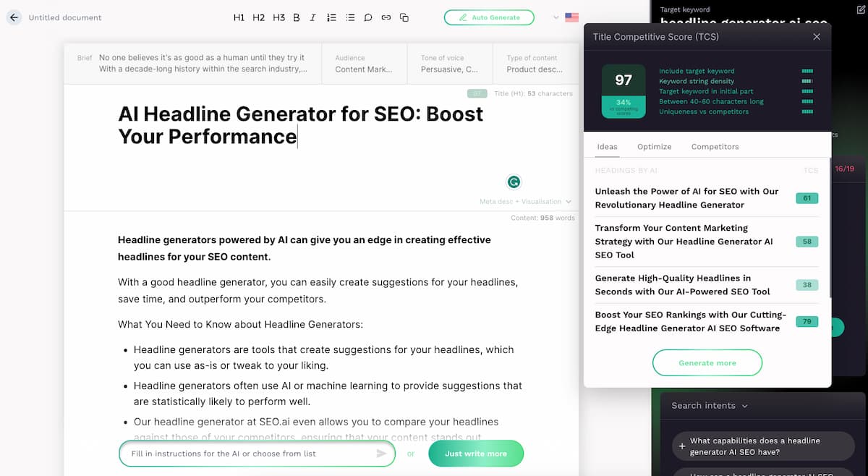Image resolution: width=868 pixels, height=476 pixels.
Task: Click the Untitled document name
Action: pyautogui.click(x=65, y=17)
